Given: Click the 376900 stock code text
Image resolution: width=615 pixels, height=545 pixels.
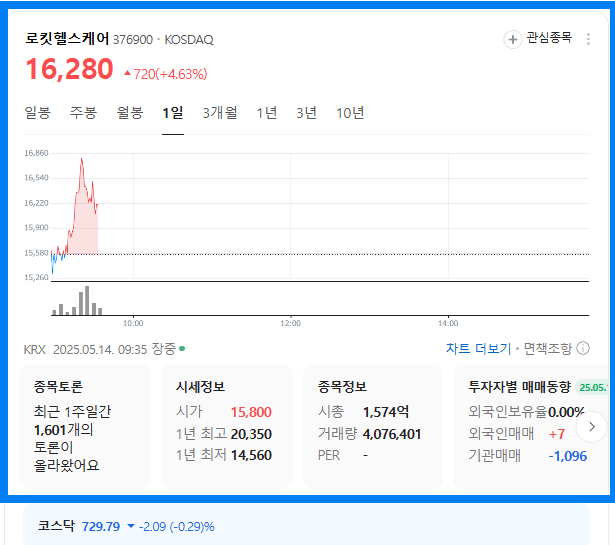Looking at the screenshot, I should coord(133,40).
